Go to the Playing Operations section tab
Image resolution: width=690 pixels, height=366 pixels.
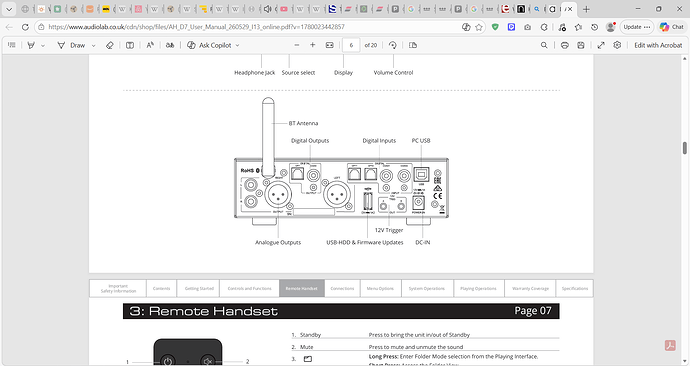[x=478, y=289]
